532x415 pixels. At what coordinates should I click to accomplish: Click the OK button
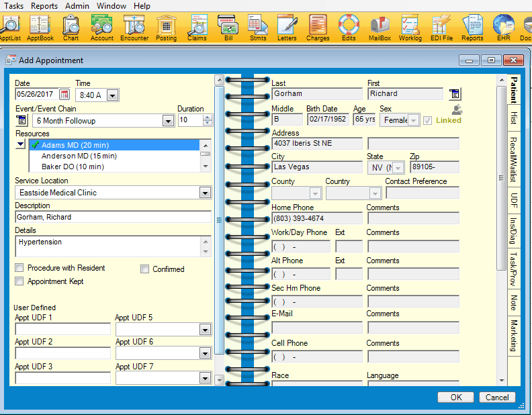coord(455,398)
